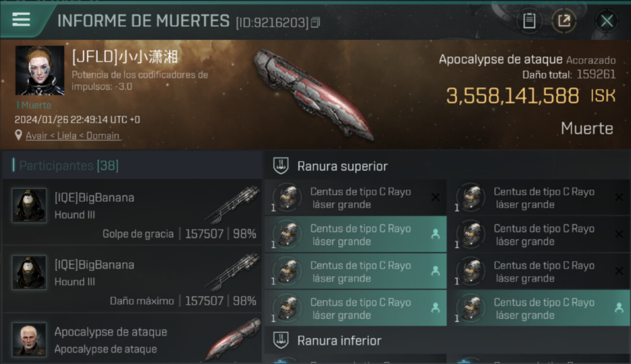This screenshot has width=631, height=364.
Task: Open the clipboard icon in header
Action: click(x=529, y=21)
